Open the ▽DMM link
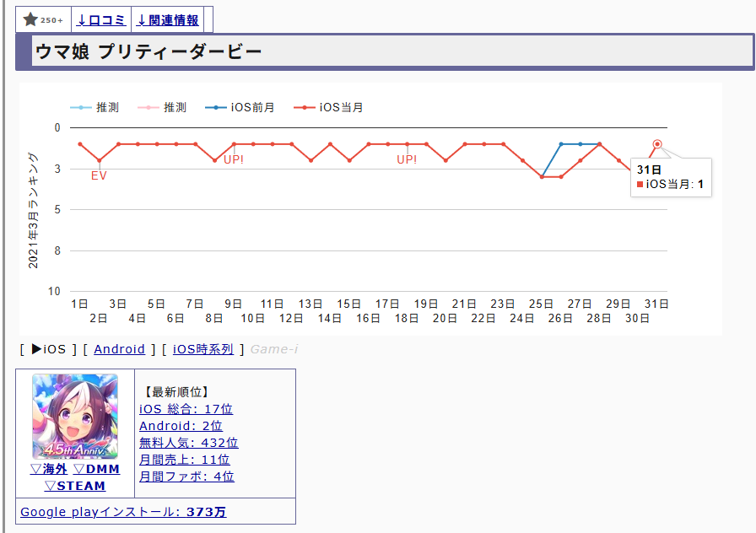 pyautogui.click(x=96, y=469)
